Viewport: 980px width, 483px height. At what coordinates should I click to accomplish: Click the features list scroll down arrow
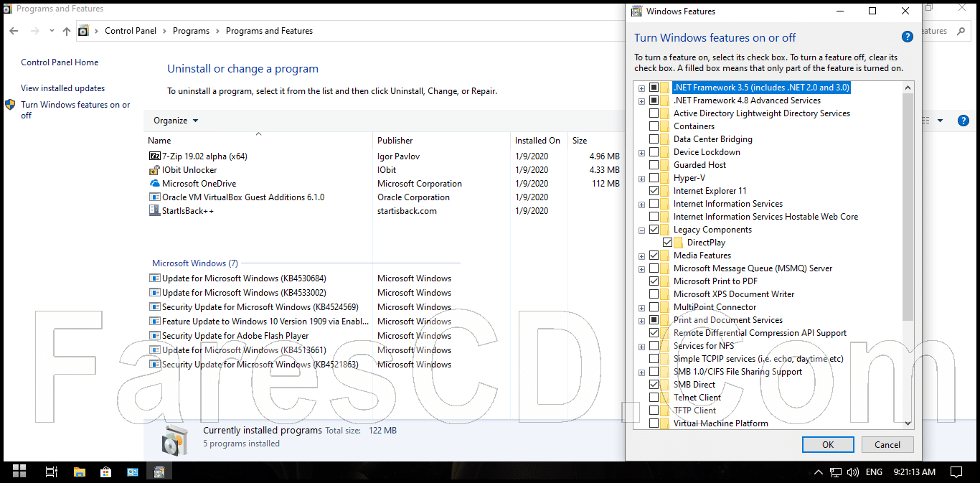pos(908,423)
